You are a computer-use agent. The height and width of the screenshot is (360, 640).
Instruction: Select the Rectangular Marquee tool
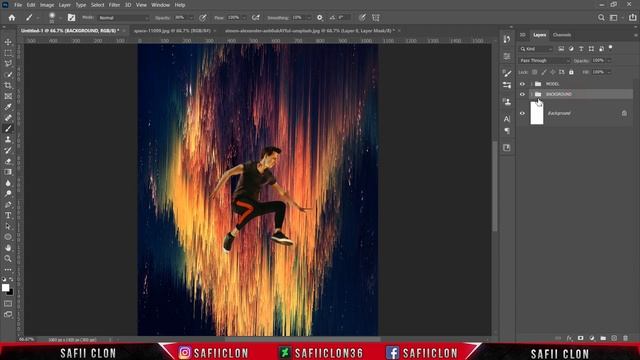point(8,53)
